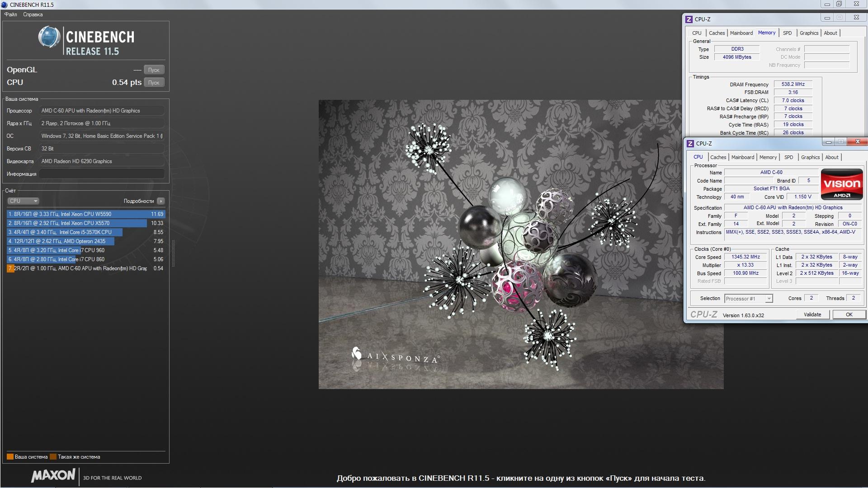Close the front CPU-Z window
Viewport: 868px width, 488px height.
coord(858,142)
